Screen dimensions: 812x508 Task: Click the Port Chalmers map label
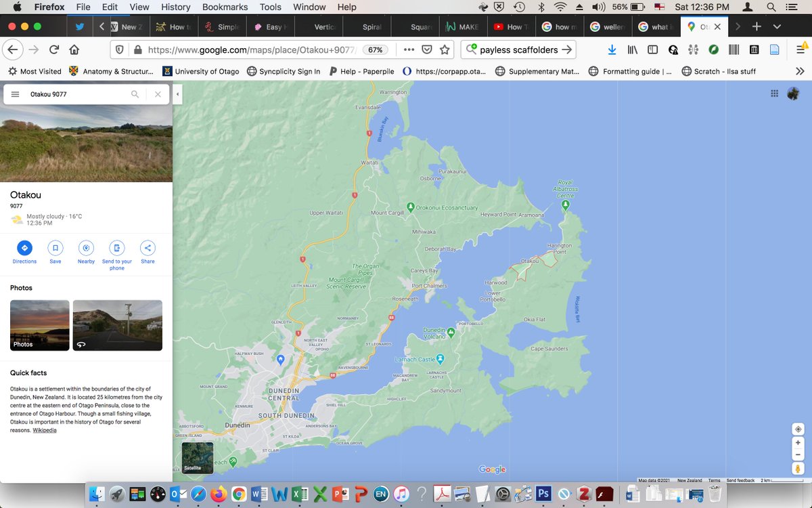point(429,286)
